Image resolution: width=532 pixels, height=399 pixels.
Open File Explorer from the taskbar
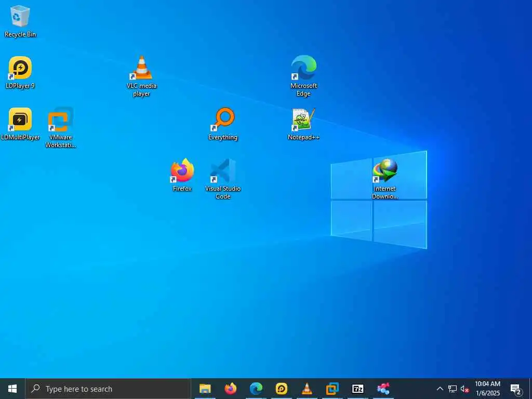tap(205, 389)
